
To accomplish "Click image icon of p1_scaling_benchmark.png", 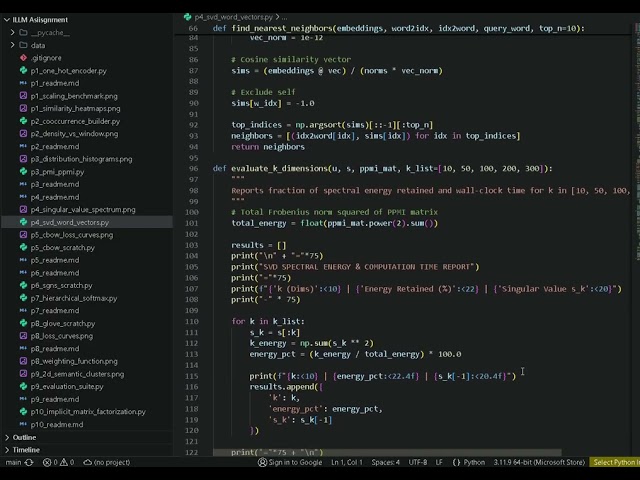I will point(23,96).
